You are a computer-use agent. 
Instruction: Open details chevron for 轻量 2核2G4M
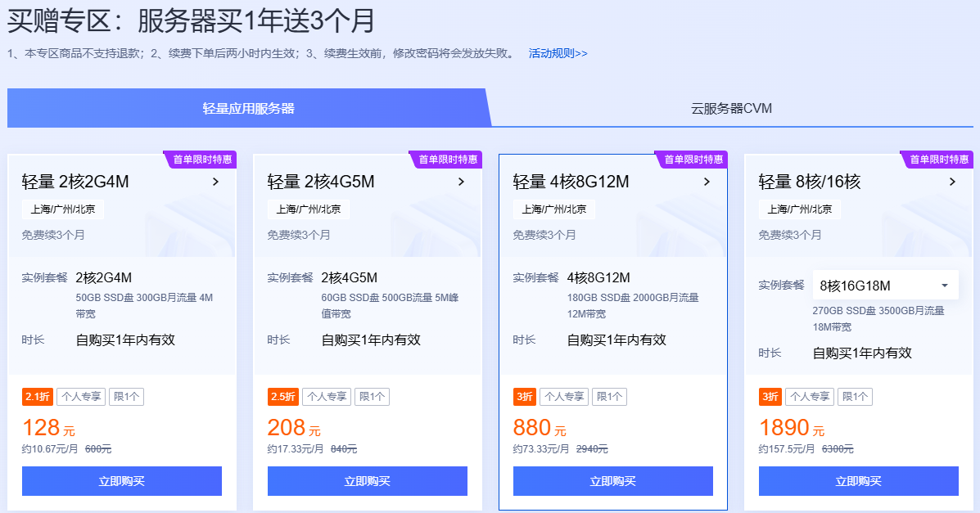(x=215, y=182)
